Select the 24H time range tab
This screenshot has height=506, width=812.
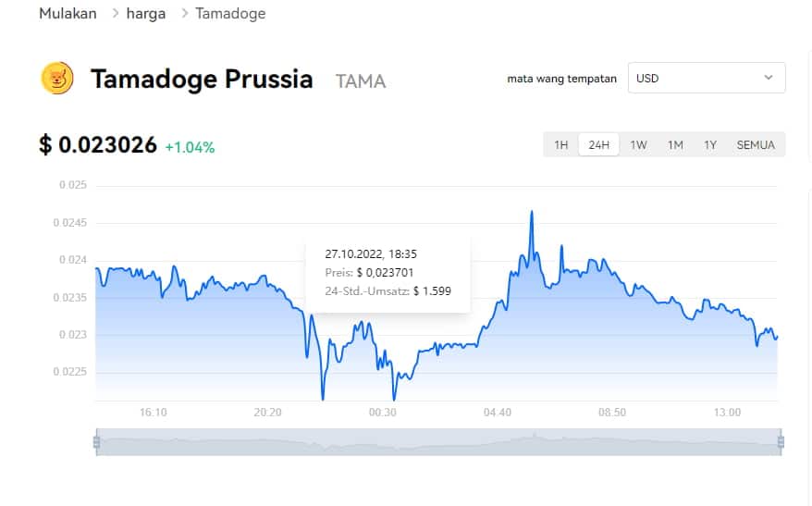[598, 145]
